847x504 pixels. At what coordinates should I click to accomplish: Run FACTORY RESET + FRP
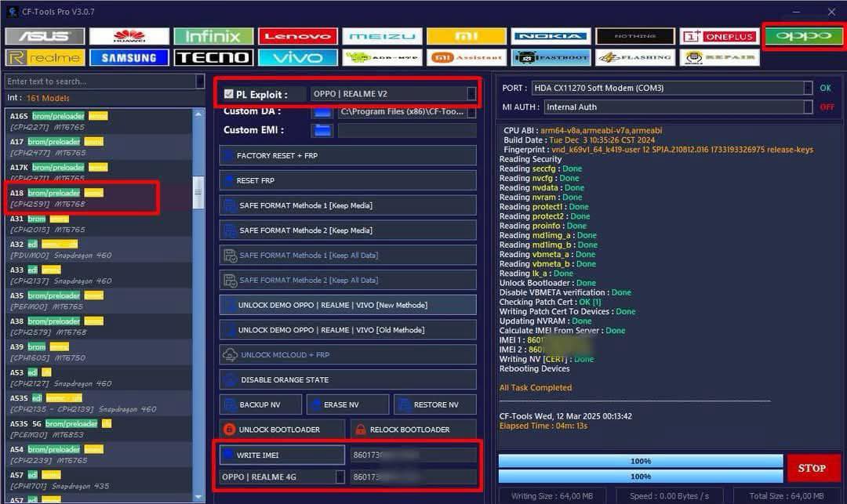(x=348, y=155)
